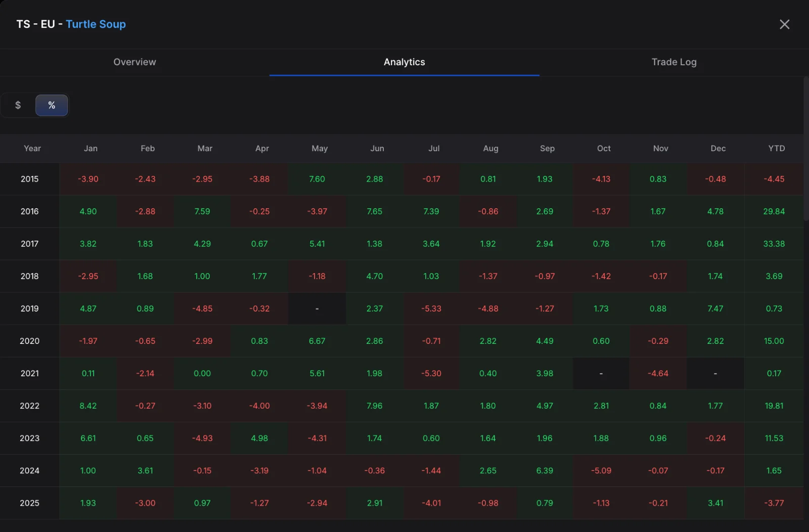Click 2022 Jun value 7.96
This screenshot has width=809, height=532.
[375, 406]
